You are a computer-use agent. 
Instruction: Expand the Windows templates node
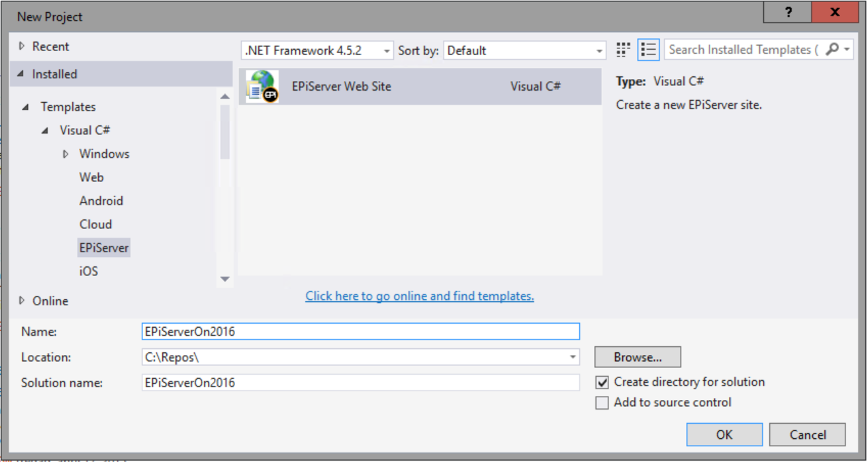click(x=66, y=154)
